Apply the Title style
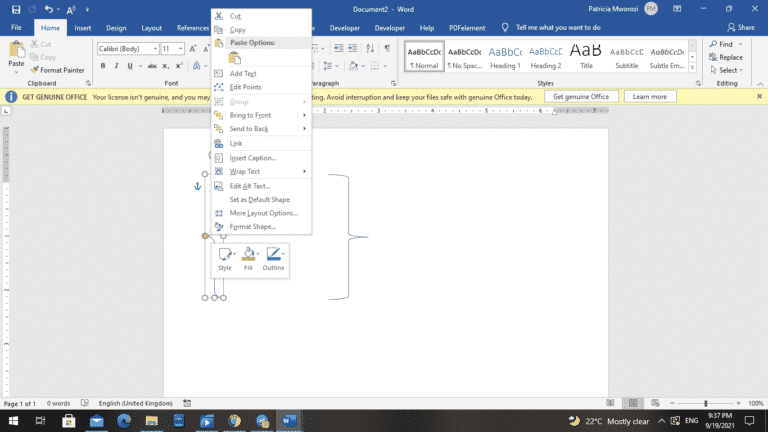Screen dimensions: 768x432 [x=586, y=56]
